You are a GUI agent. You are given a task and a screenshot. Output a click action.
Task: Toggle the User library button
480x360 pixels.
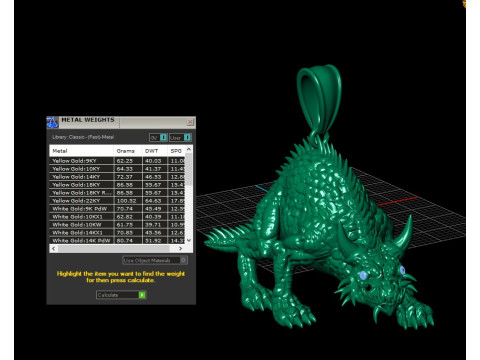coord(180,137)
